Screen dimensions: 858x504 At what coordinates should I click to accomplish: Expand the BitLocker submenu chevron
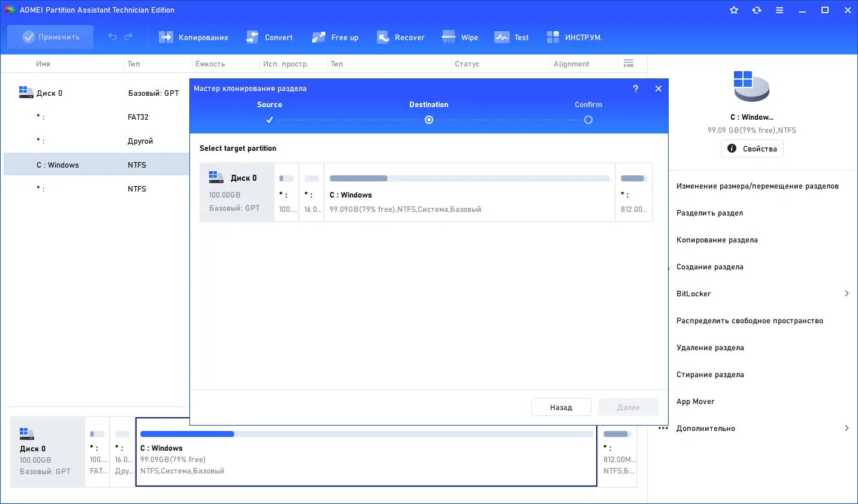847,293
